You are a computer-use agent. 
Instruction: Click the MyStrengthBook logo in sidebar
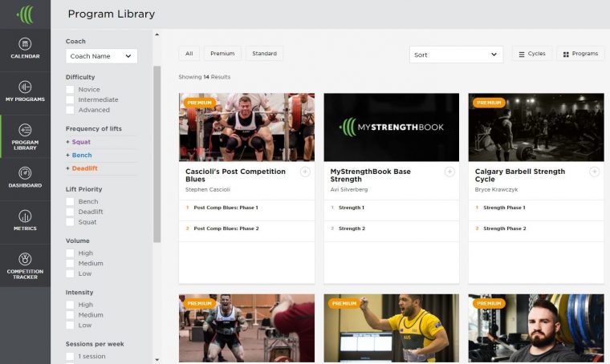coord(26,14)
